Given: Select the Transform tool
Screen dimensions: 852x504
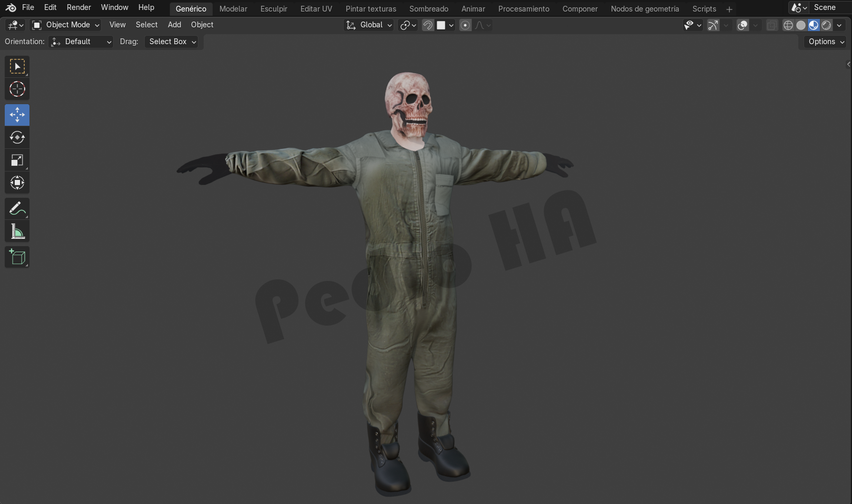Looking at the screenshot, I should pyautogui.click(x=17, y=183).
